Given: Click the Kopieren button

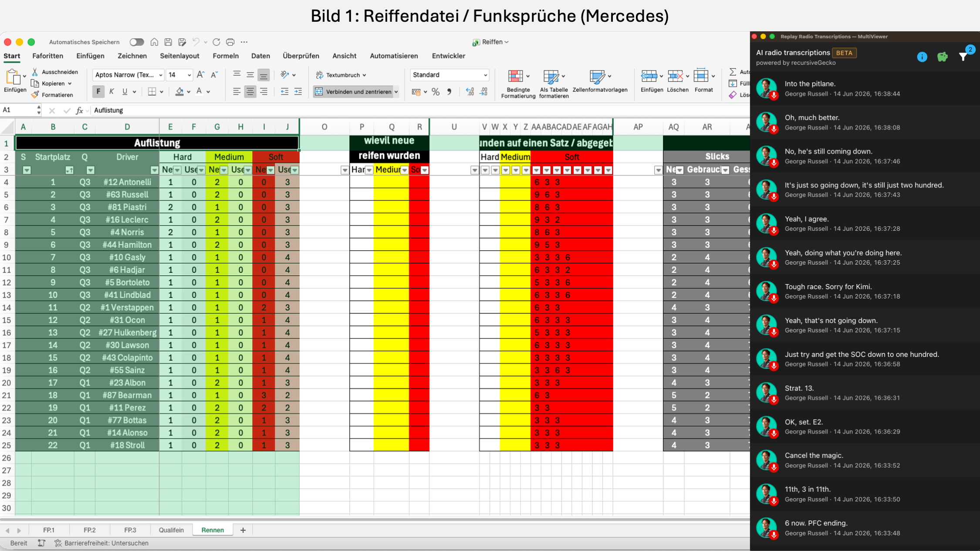Looking at the screenshot, I should click(51, 84).
